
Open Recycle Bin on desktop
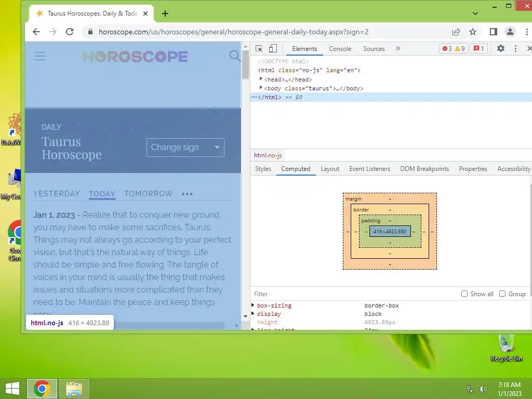(x=506, y=348)
